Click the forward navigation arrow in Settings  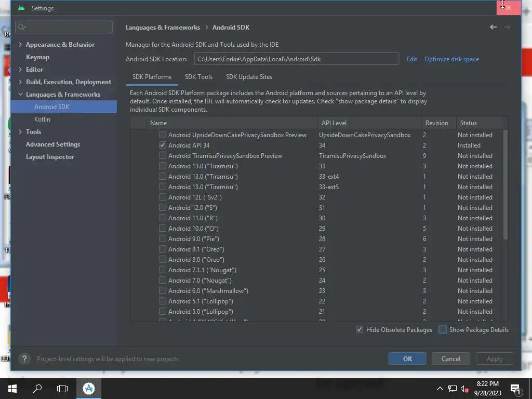(507, 27)
